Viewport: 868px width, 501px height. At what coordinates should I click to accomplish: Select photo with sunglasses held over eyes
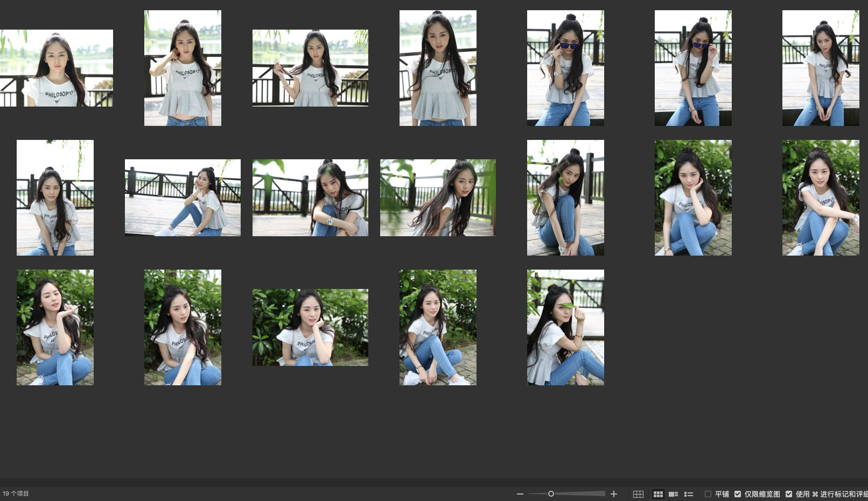pos(565,68)
